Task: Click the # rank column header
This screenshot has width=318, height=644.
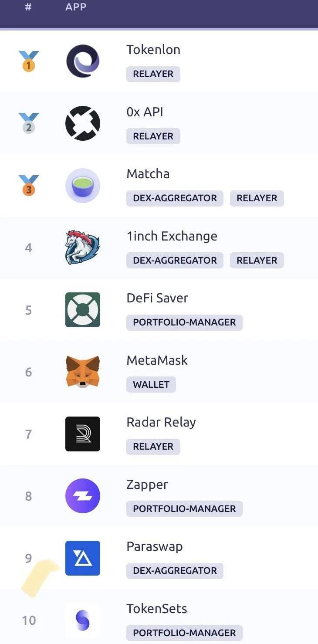Action: [28, 7]
